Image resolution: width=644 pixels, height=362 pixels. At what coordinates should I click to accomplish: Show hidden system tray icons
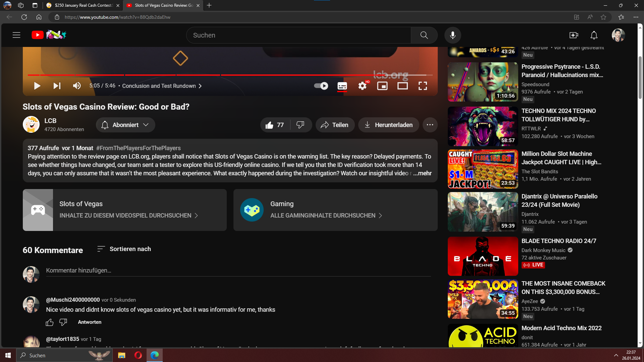tap(616, 355)
